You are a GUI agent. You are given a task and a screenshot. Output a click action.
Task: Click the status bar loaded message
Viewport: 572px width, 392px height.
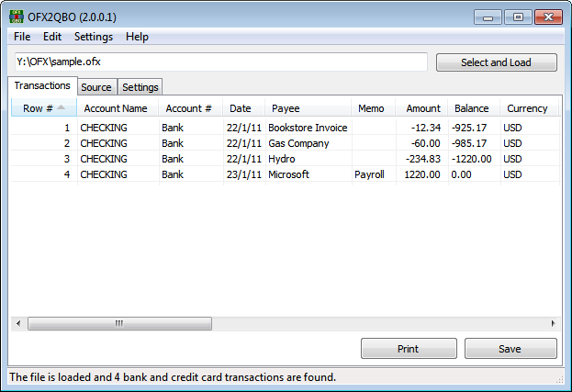pos(173,377)
